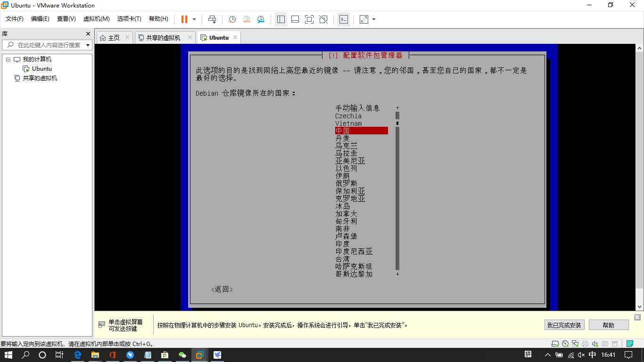Close the yellow installation hint bar
The width and height of the screenshot is (644, 362).
[637, 317]
